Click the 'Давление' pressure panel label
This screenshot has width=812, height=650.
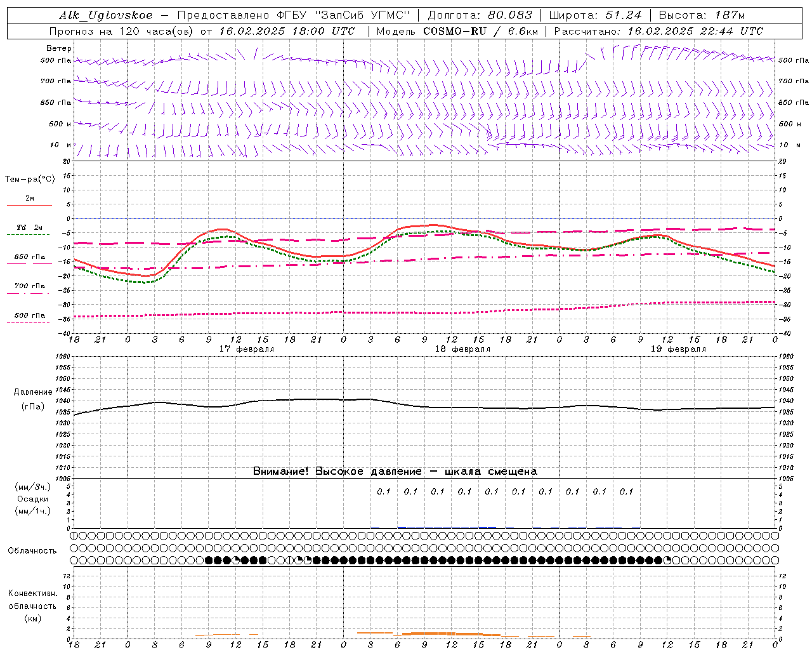coord(33,392)
